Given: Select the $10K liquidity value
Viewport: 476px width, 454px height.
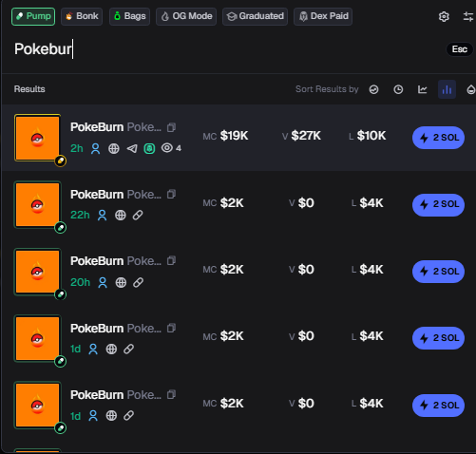Looking at the screenshot, I should coord(371,136).
